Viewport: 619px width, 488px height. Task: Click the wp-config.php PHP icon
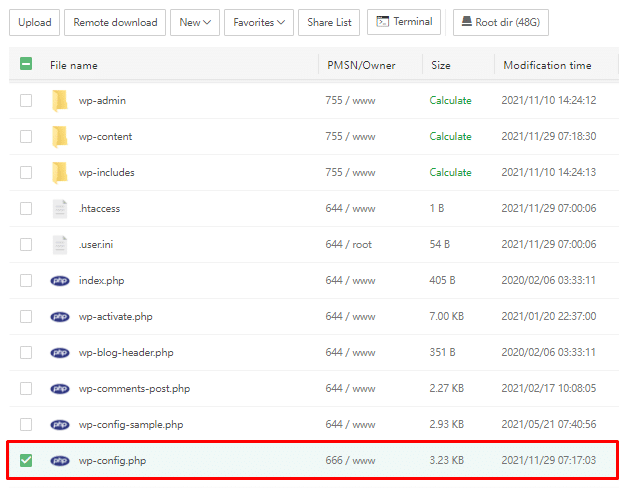(x=60, y=461)
